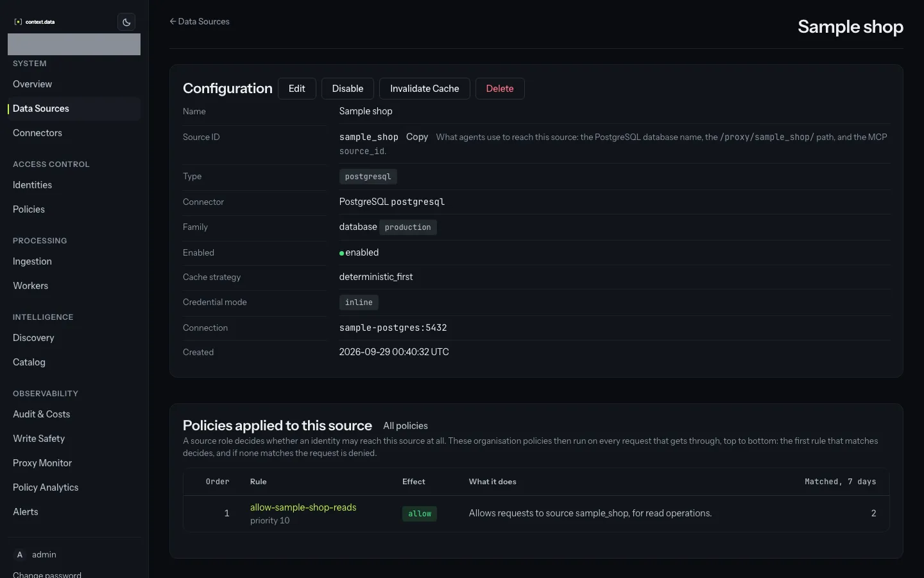Open Identities page
Viewport: 924px width, 578px height.
click(74, 185)
